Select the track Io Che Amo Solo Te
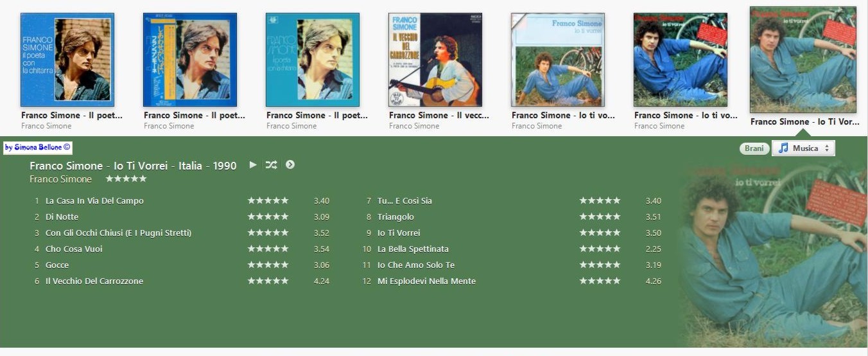Viewport: 868px width, 356px height. 416,265
